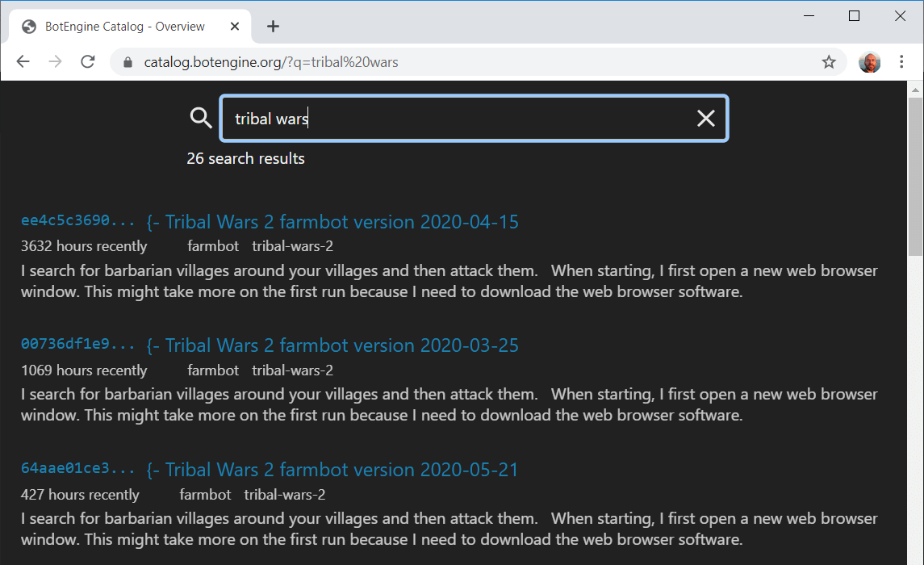The height and width of the screenshot is (565, 924).
Task: Open bot hash ee4c5c3690 link
Action: pyautogui.click(x=77, y=220)
